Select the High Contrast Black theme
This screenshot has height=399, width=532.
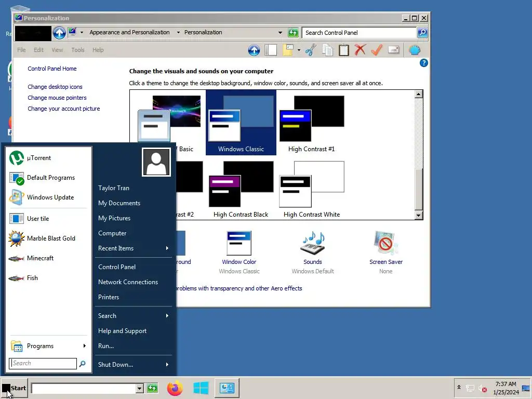(x=241, y=189)
